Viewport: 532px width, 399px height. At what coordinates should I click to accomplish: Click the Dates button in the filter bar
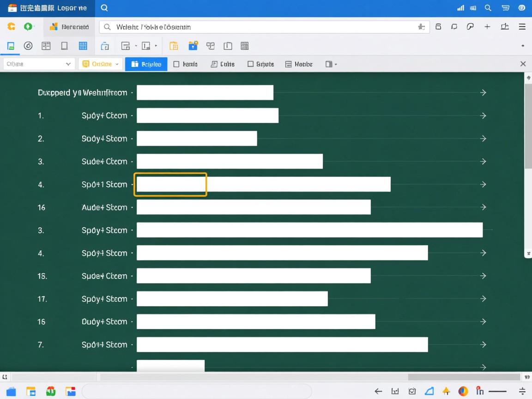(223, 64)
